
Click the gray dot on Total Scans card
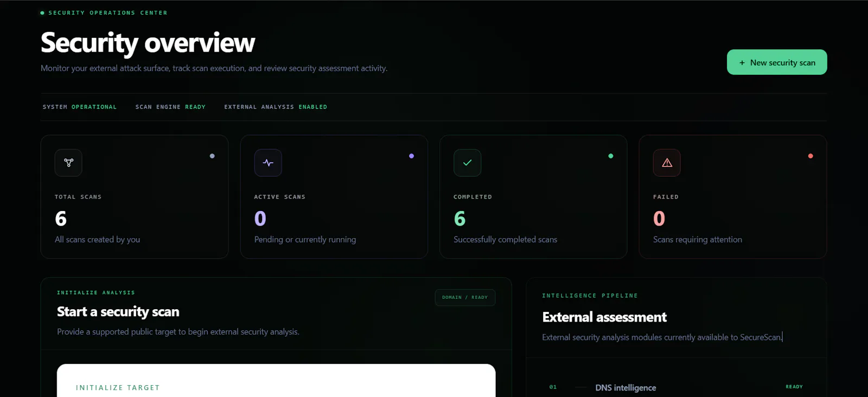(212, 156)
